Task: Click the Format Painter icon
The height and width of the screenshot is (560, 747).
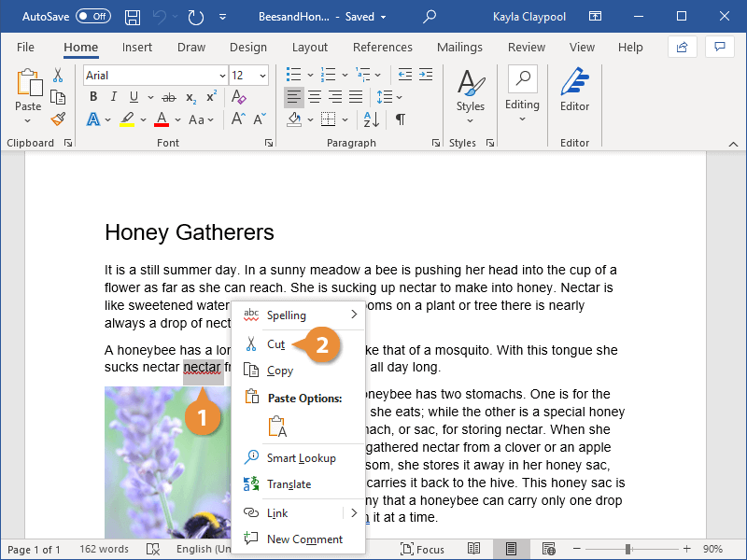Action: coord(58,119)
